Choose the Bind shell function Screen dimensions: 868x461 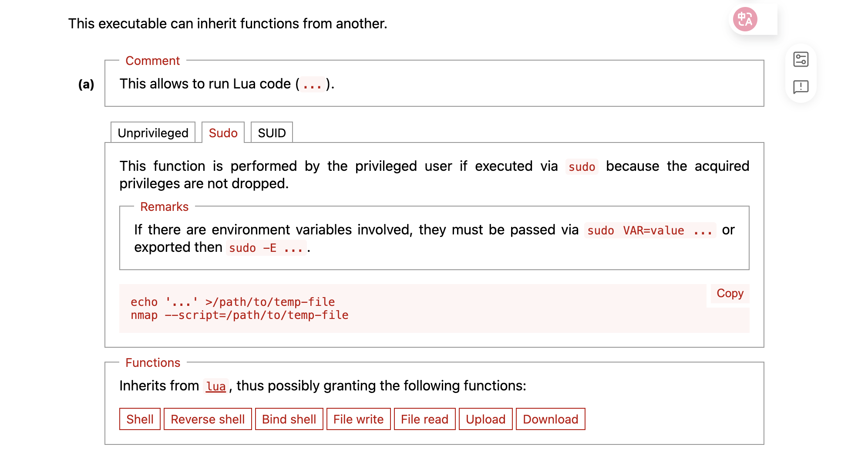coord(289,419)
